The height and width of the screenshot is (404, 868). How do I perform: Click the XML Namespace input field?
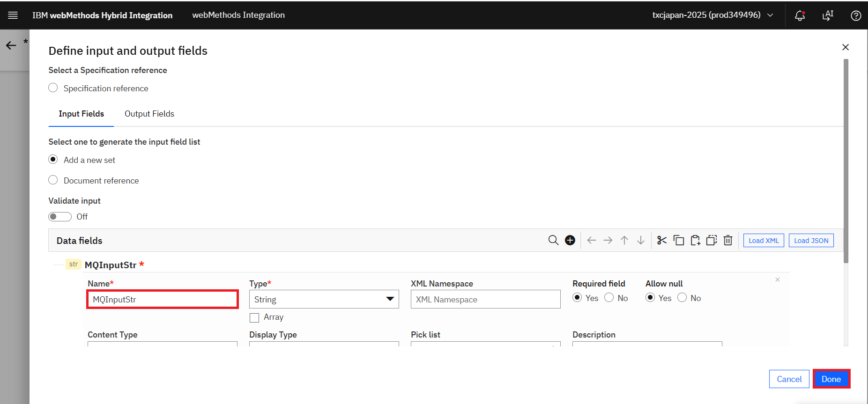[x=486, y=299]
